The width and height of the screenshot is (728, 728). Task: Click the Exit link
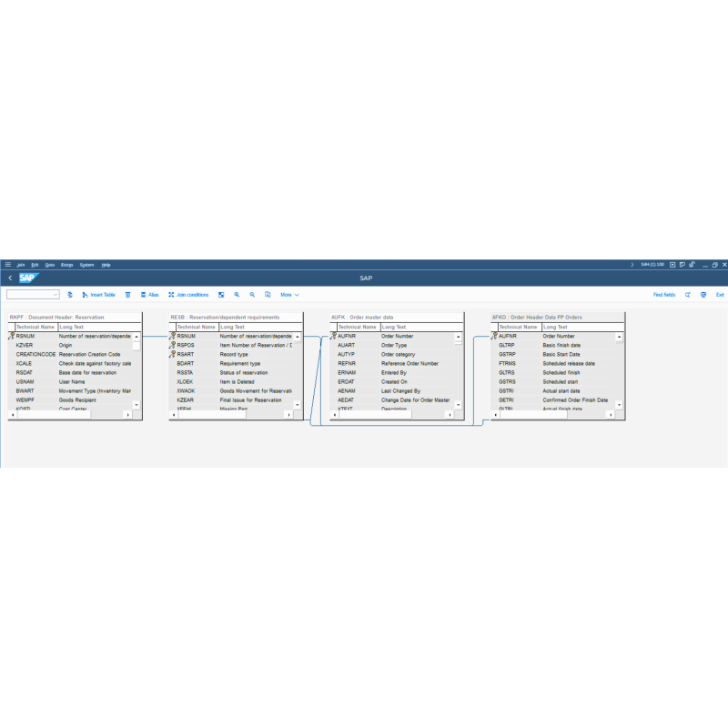click(x=721, y=295)
